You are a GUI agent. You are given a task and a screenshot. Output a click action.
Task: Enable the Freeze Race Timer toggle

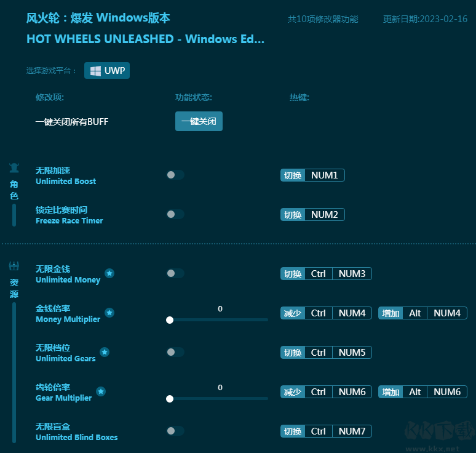point(175,214)
